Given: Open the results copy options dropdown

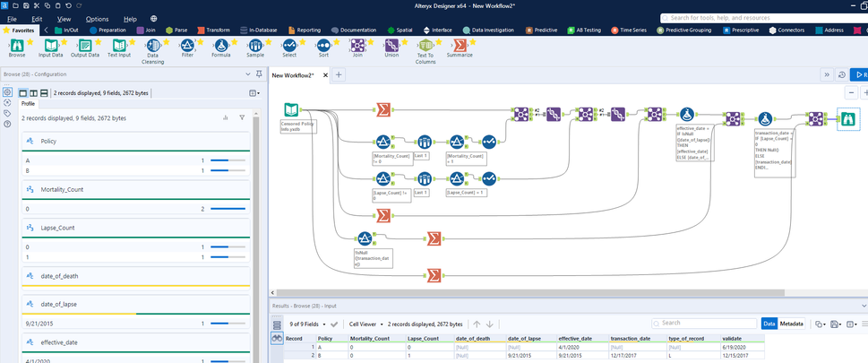Looking at the screenshot, I should (820, 324).
